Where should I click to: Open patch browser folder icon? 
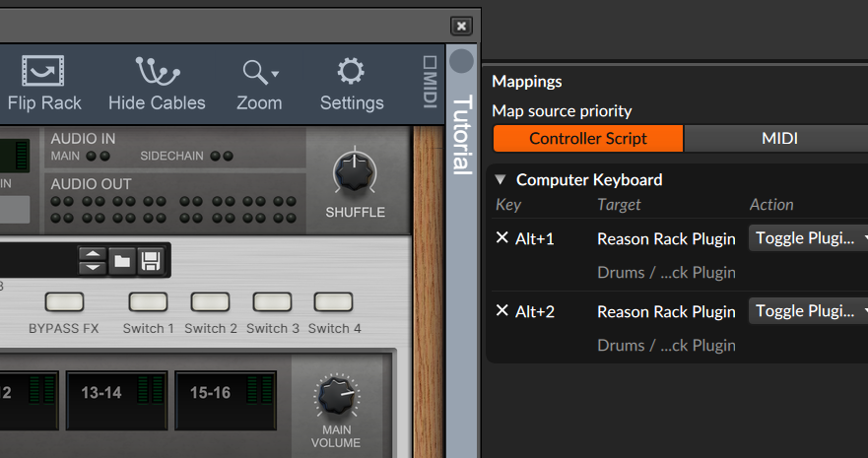point(122,261)
